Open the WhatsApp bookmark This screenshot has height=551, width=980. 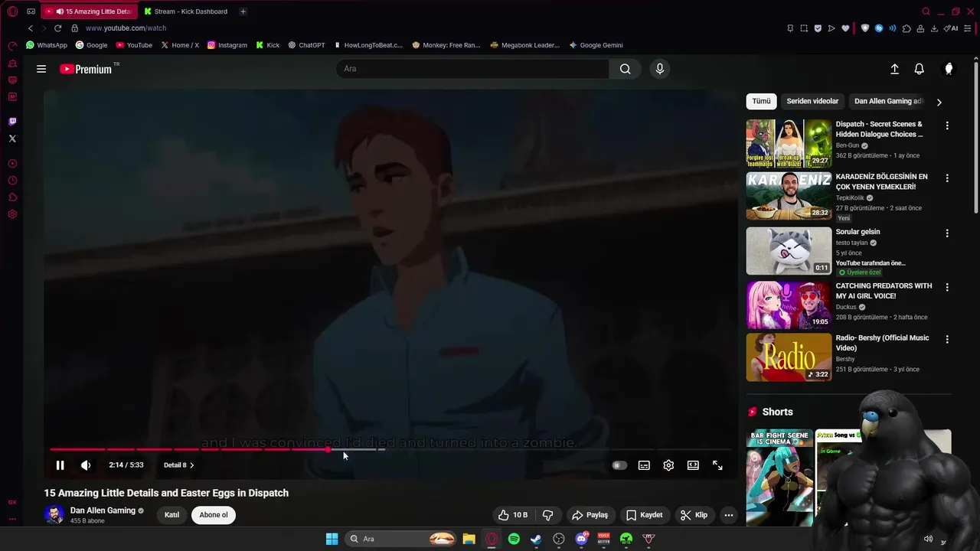[47, 45]
